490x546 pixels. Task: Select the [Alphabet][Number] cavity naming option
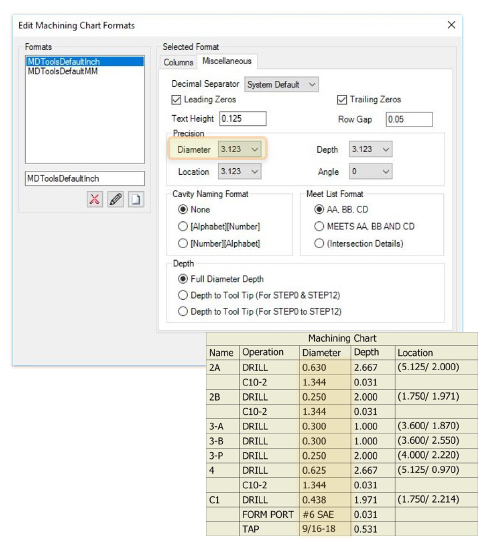coord(183,227)
